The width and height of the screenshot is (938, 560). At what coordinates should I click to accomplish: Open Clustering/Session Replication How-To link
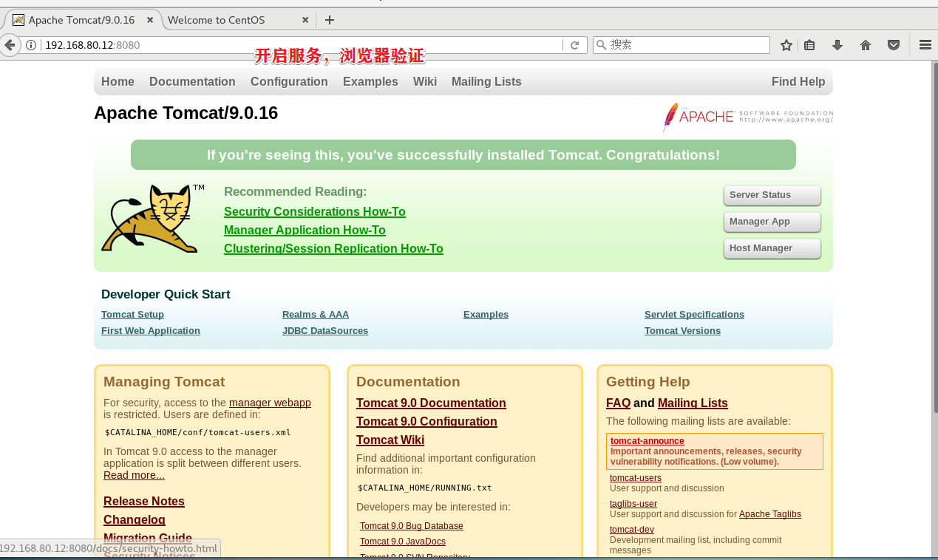333,249
